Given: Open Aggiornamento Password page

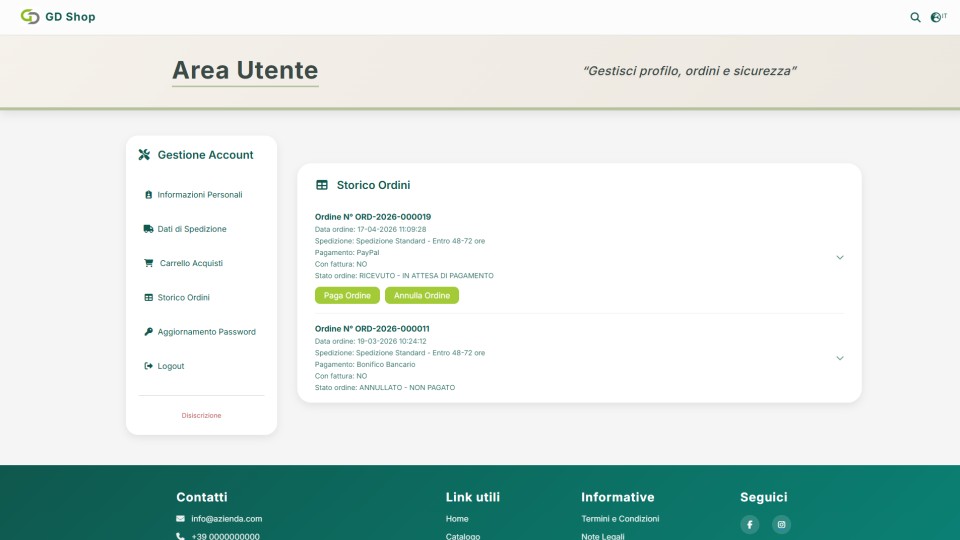Looking at the screenshot, I should click(x=206, y=332).
